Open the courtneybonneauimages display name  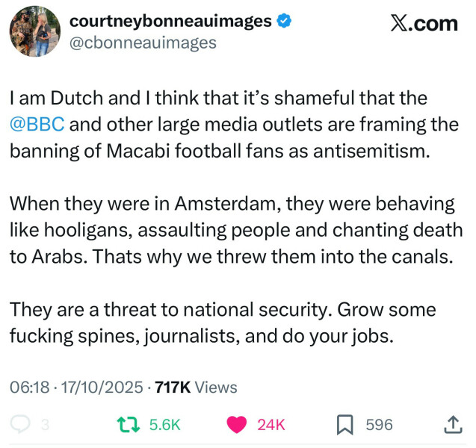tap(170, 22)
